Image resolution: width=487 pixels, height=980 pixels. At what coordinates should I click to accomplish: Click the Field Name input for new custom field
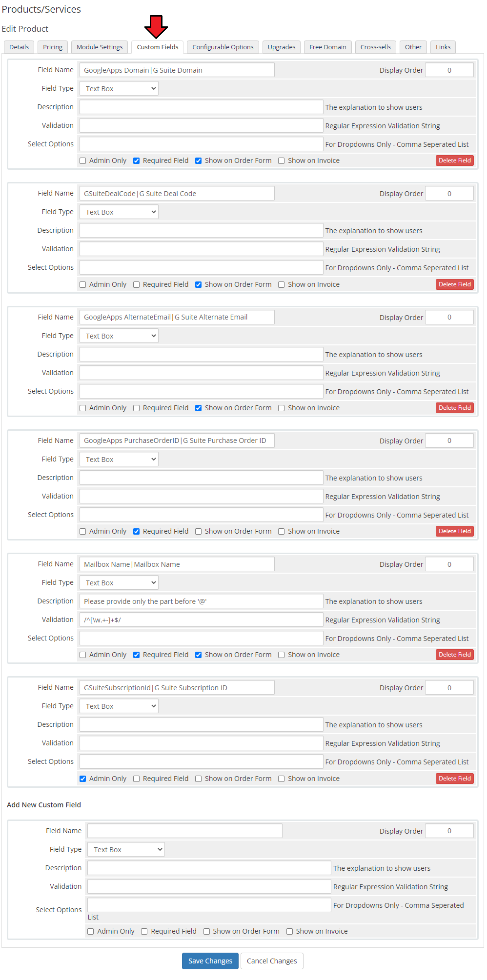(185, 831)
